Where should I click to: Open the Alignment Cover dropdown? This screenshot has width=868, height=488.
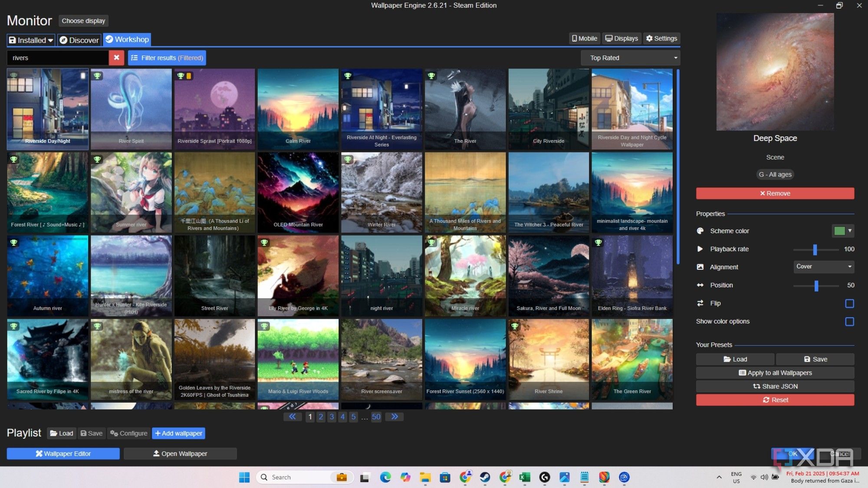click(823, 267)
